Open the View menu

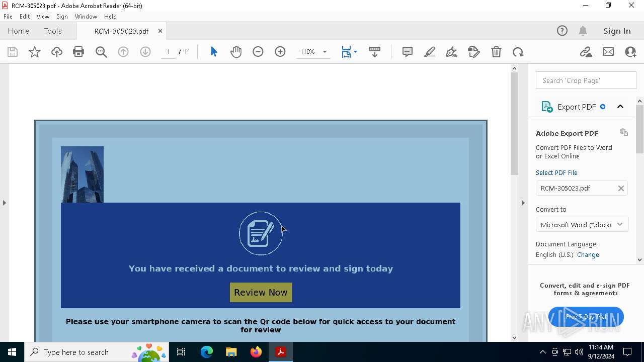coord(43,17)
